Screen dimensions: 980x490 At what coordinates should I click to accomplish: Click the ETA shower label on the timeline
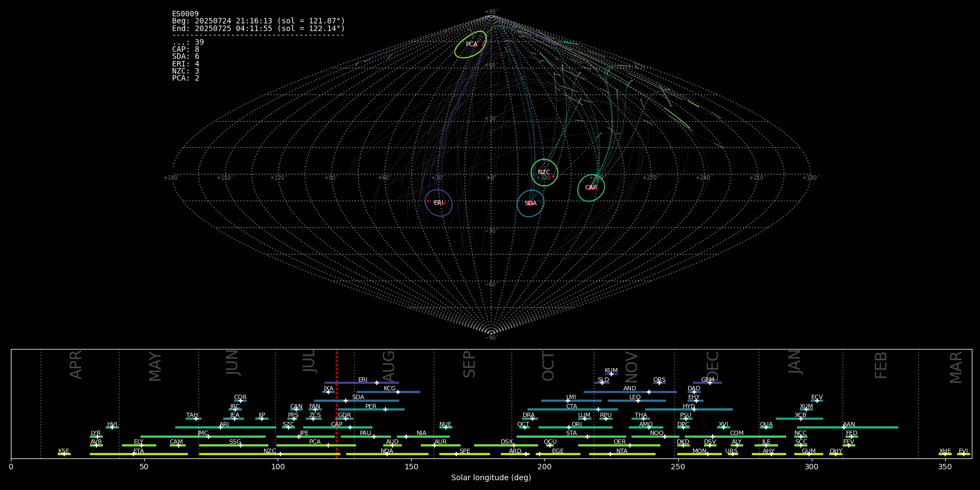tap(139, 451)
